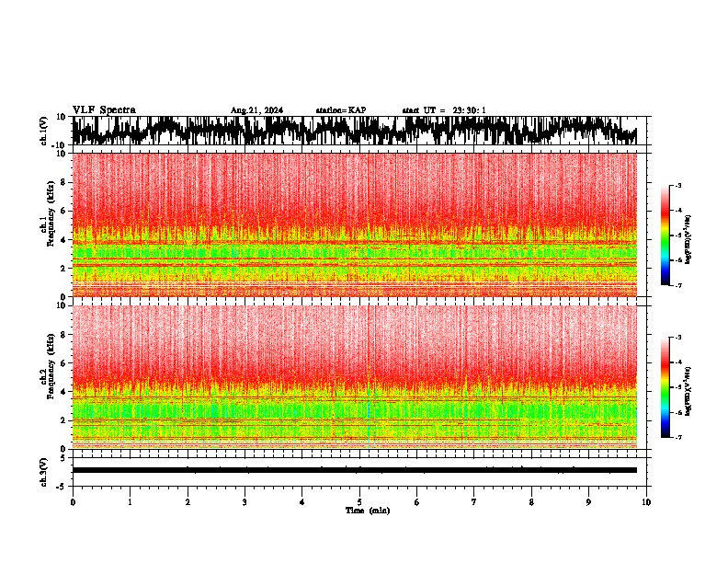728x563 pixels.
Task: Click the "4" kHz tick on ch.2 frequency axis
Action: (x=64, y=392)
